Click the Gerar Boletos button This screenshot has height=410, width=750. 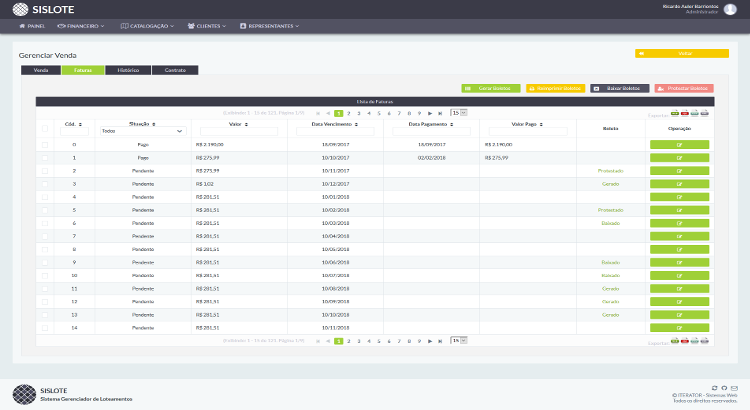pyautogui.click(x=491, y=89)
